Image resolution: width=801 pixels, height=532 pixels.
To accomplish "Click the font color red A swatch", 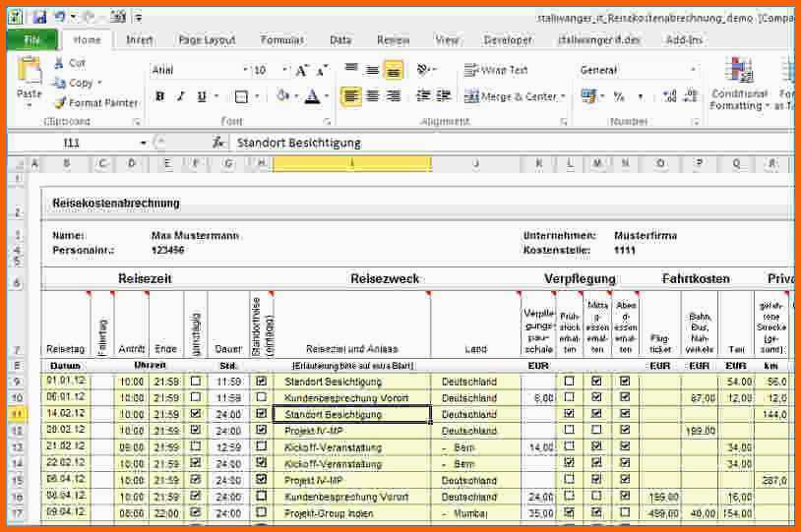I will click(x=312, y=96).
